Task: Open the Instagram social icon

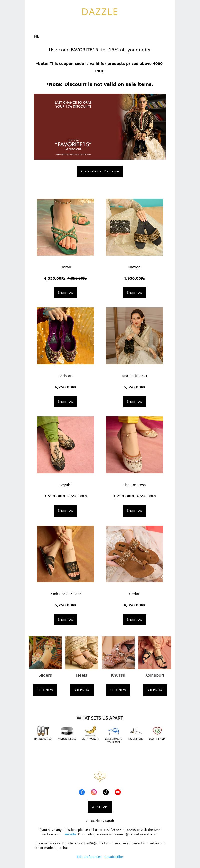Action: [94, 792]
